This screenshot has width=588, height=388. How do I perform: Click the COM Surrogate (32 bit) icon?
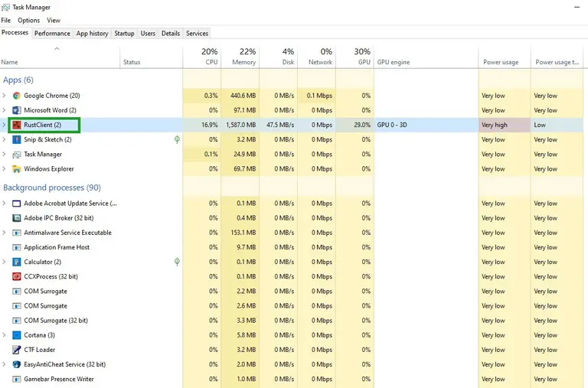tap(17, 320)
